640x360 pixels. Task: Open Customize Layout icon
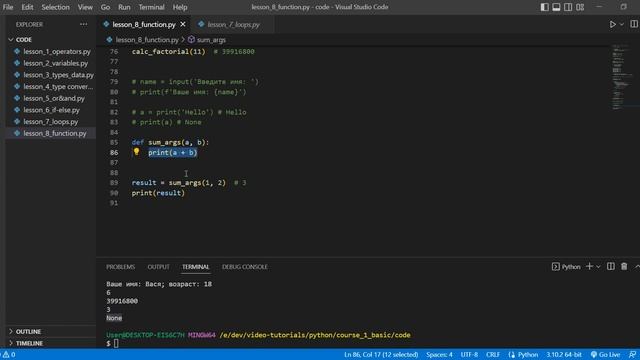click(x=580, y=7)
